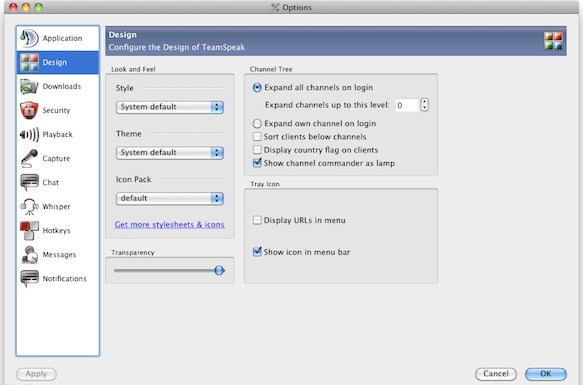The image size is (583, 385).
Task: Click the Cancel button
Action: pyautogui.click(x=496, y=374)
